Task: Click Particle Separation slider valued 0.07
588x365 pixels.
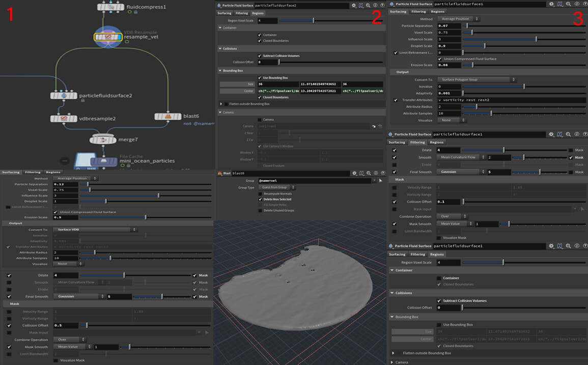Action: [x=467, y=25]
